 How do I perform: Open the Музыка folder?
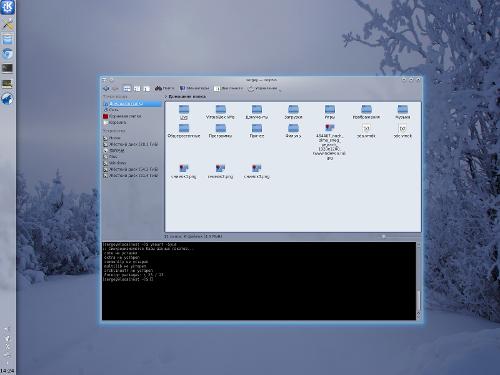[403, 112]
